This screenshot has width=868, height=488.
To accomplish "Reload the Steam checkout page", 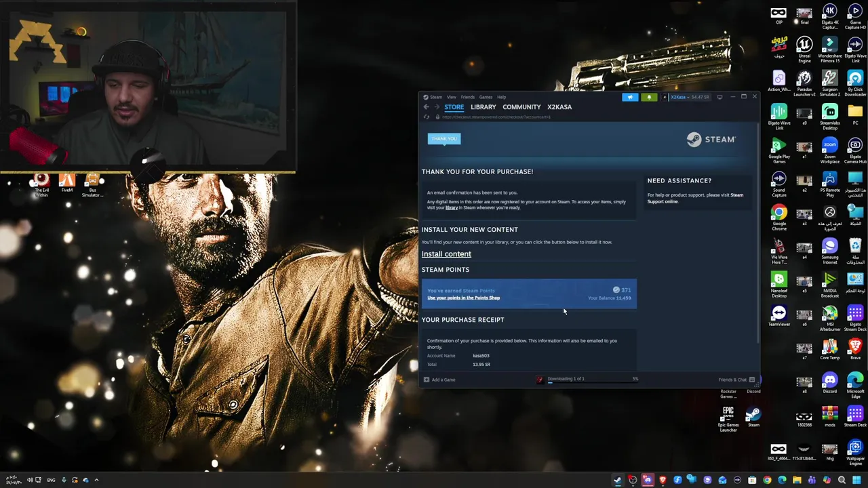I will (x=427, y=117).
